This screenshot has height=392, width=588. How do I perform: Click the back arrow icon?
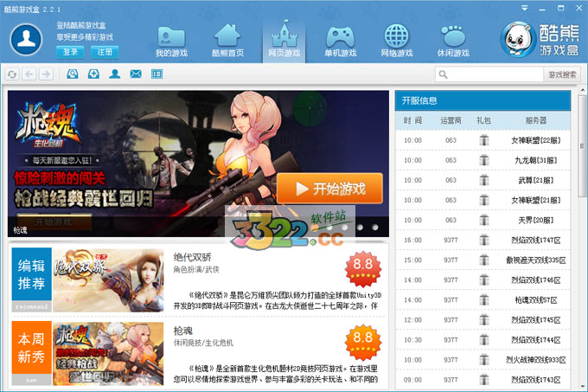point(29,74)
